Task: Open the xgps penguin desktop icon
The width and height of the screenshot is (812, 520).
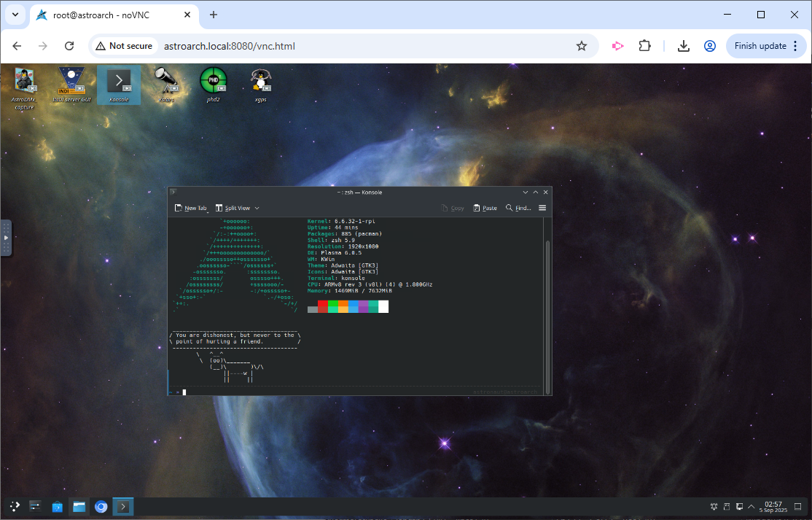Action: (260, 85)
